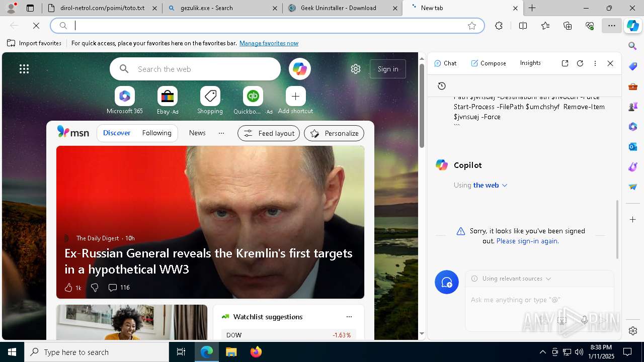644x362 pixels.
Task: Click Import favorites button
Action: 34,43
